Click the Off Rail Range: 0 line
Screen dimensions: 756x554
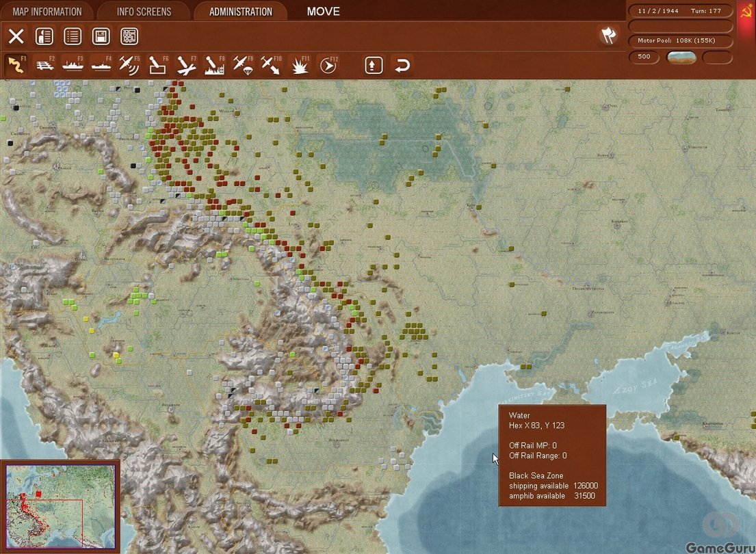coord(538,456)
